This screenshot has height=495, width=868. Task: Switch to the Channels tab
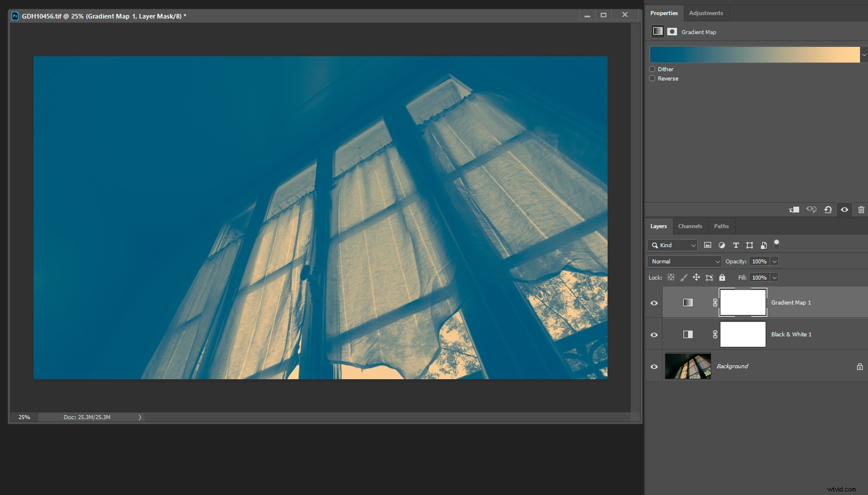tap(690, 226)
